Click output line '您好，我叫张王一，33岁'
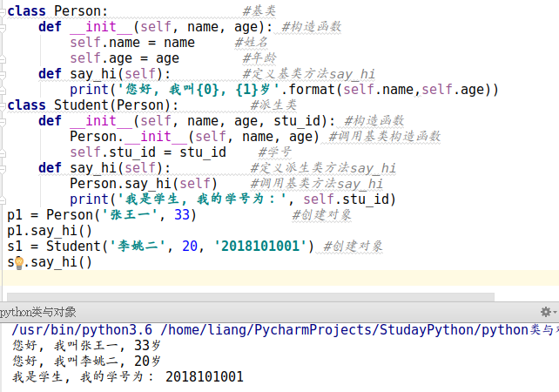The height and width of the screenshot is (392, 559). coord(86,345)
